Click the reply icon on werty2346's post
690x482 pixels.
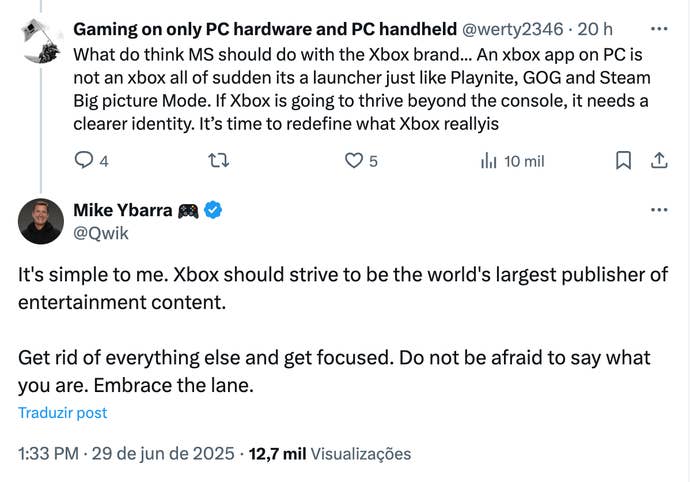(x=85, y=160)
